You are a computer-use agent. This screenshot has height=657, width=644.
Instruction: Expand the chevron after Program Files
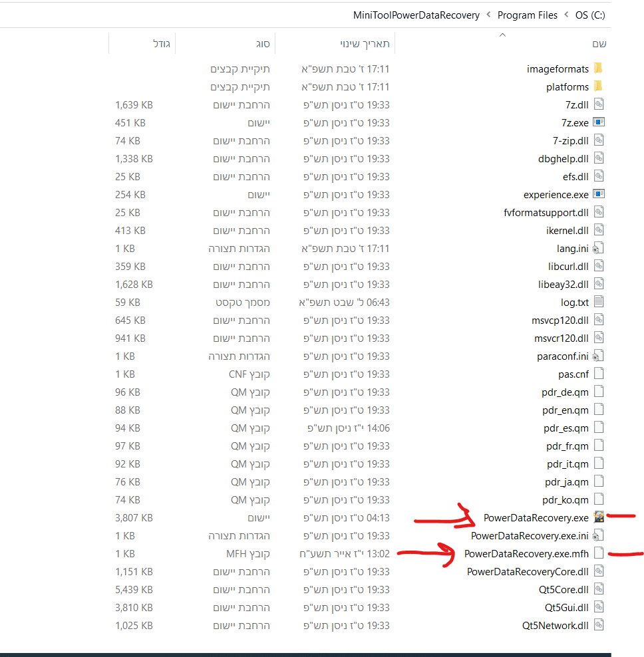click(488, 15)
